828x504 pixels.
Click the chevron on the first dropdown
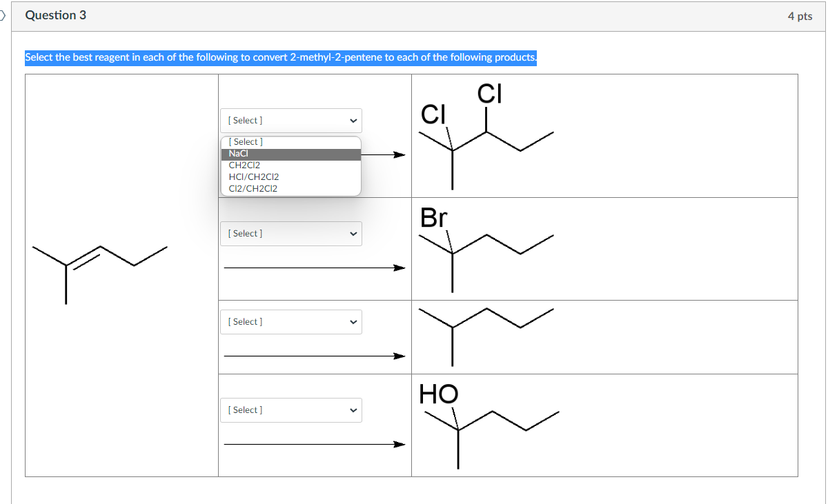click(352, 120)
